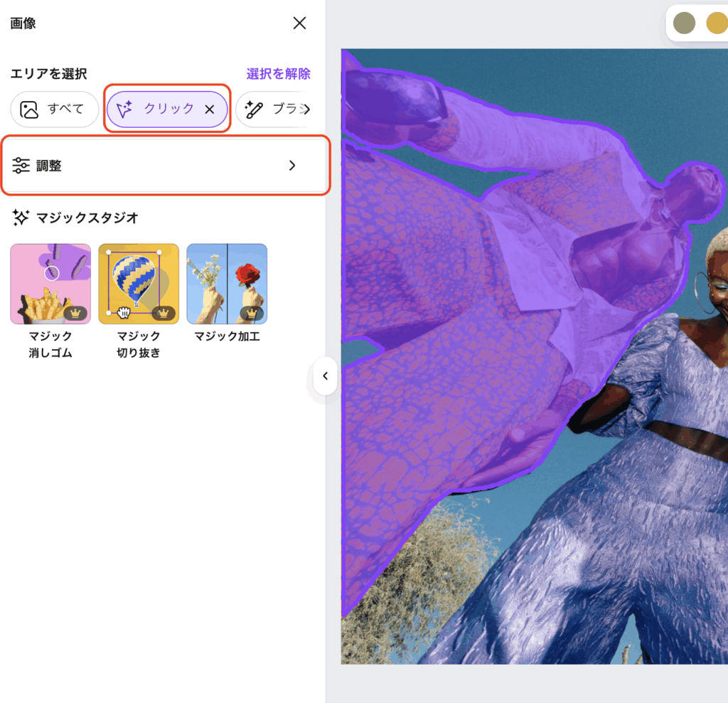Click the 選択を解除 link
728x703 pixels.
pos(278,74)
